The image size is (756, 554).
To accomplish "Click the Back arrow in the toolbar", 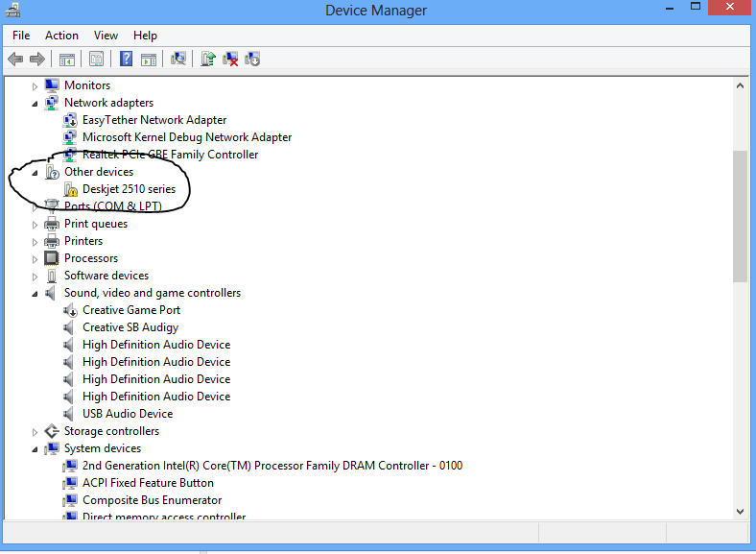I will (15, 60).
